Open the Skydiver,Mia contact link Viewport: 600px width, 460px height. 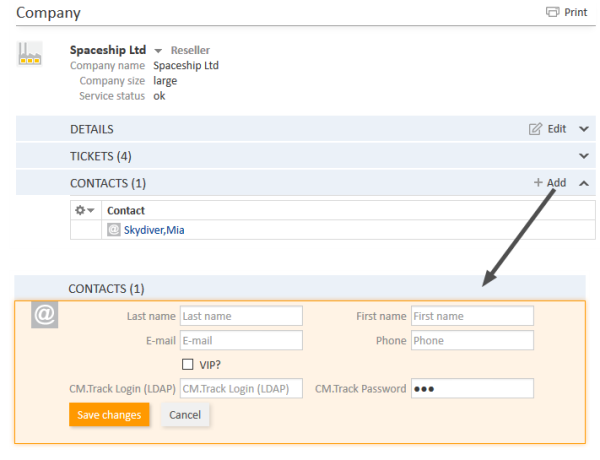coord(154,230)
